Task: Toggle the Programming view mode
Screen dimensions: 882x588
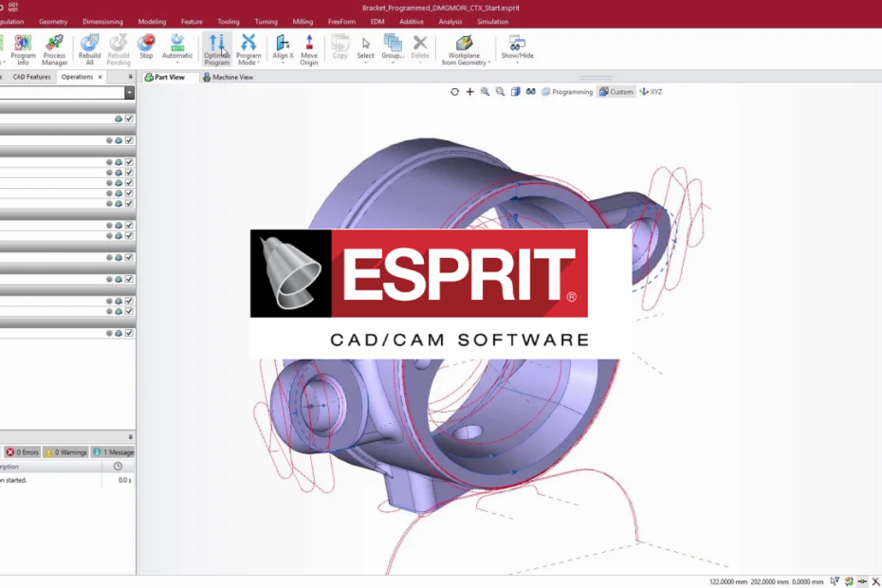Action: (x=567, y=92)
